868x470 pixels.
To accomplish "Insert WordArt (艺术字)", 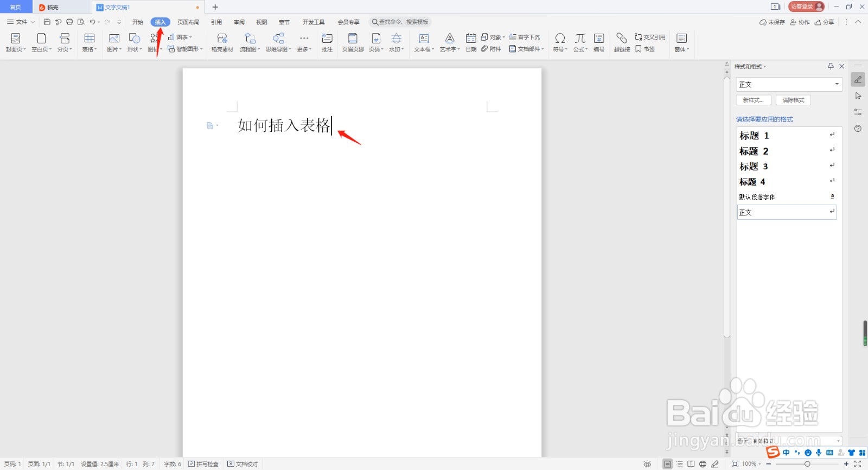I will 450,42.
